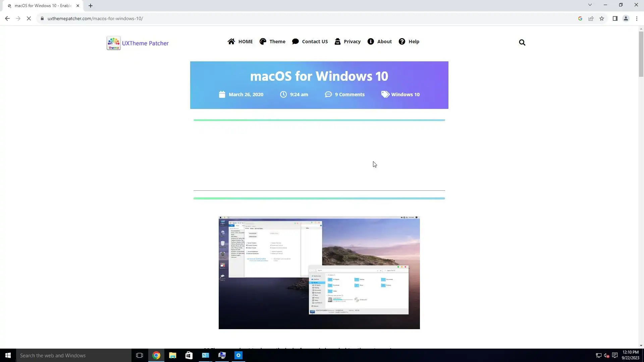Expand the tab search chevron
Screen dimensions: 644x362
590,5
